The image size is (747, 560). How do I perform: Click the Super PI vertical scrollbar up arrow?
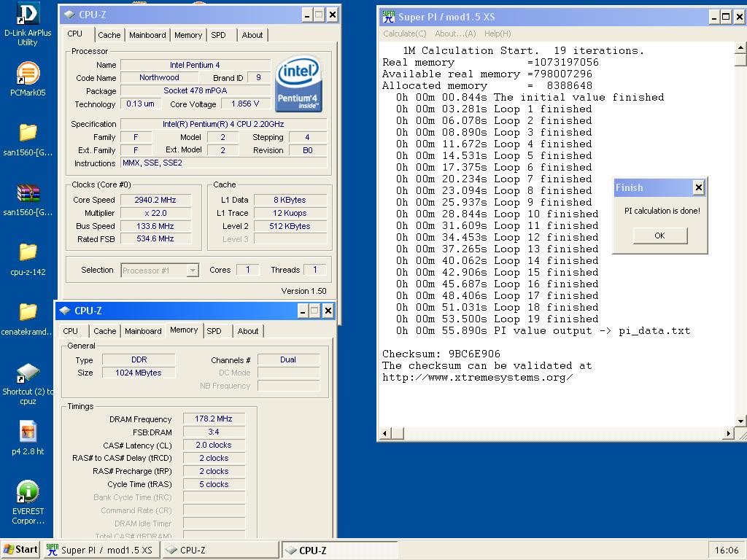740,47
